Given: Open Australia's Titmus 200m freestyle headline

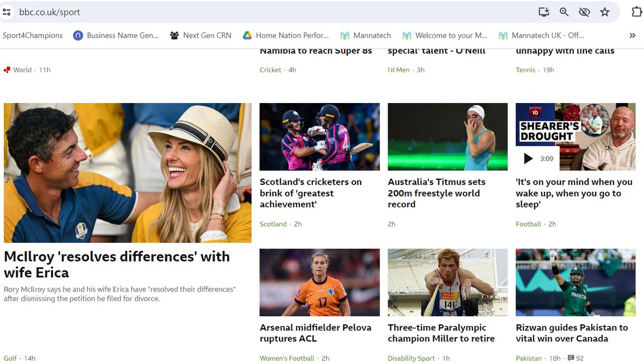Looking at the screenshot, I should (x=437, y=193).
